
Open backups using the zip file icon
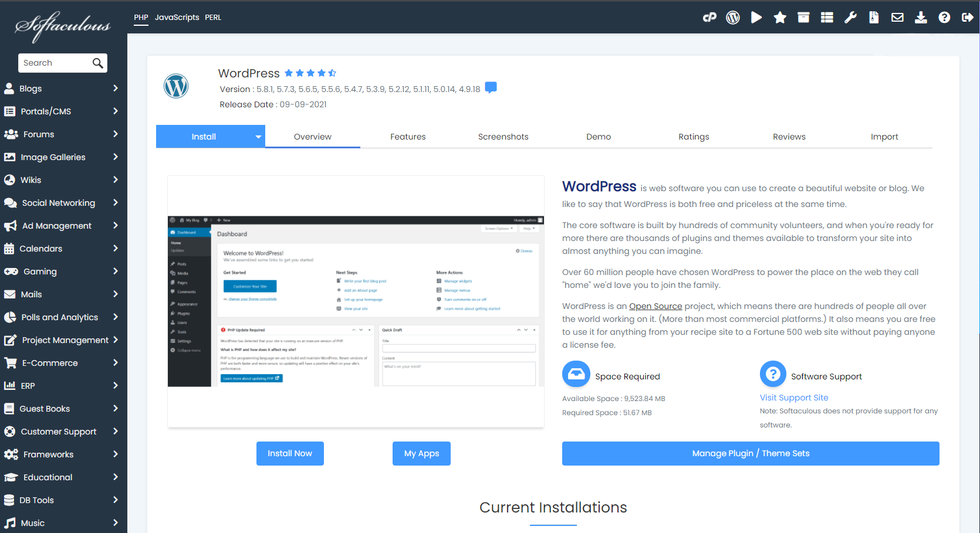point(874,17)
